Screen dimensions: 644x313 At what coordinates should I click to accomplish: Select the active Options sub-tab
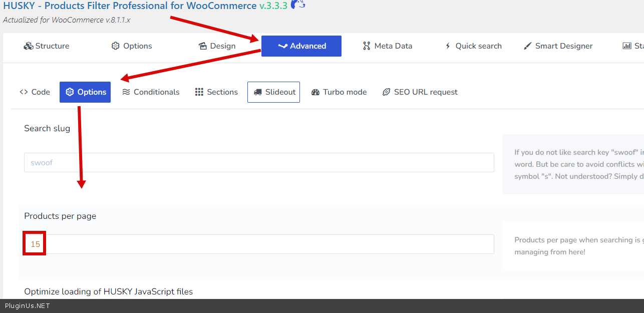point(85,92)
